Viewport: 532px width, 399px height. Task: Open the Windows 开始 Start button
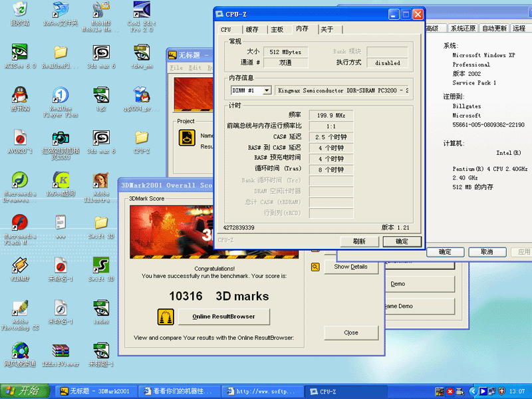click(25, 391)
